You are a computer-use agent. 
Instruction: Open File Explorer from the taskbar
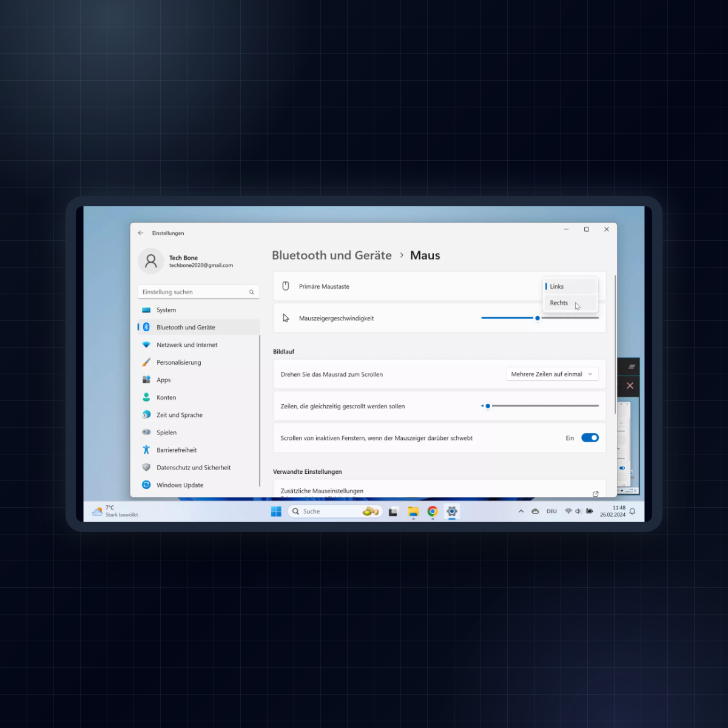413,511
